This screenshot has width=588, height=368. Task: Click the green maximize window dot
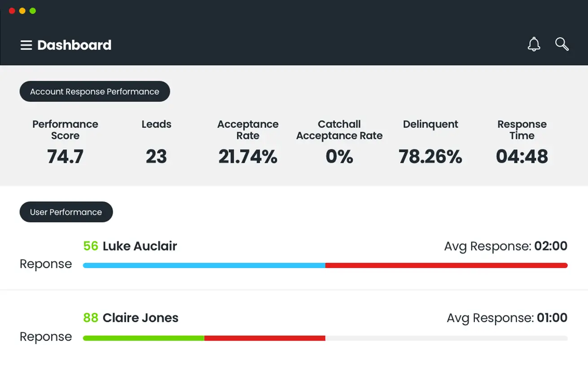point(33,11)
